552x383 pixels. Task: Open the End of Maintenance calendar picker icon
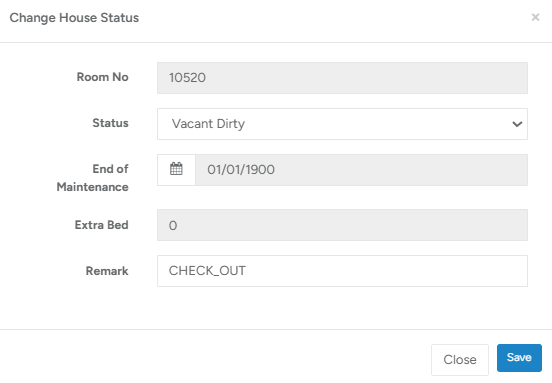[176, 170]
